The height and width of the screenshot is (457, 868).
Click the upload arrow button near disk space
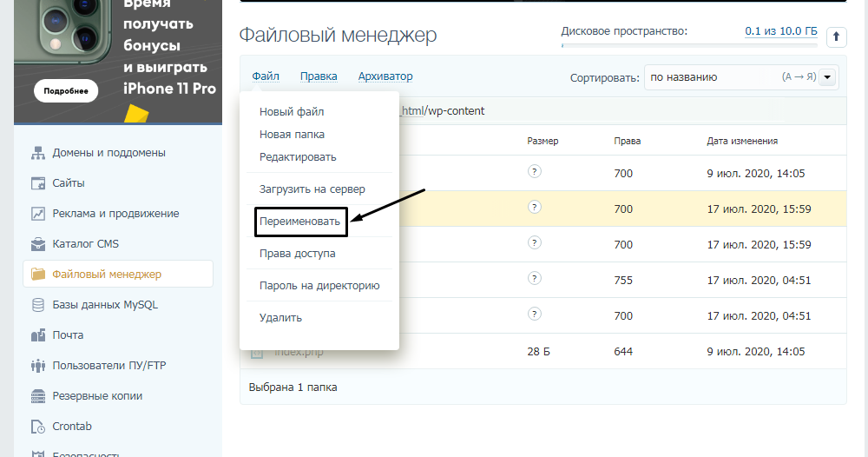[836, 36]
